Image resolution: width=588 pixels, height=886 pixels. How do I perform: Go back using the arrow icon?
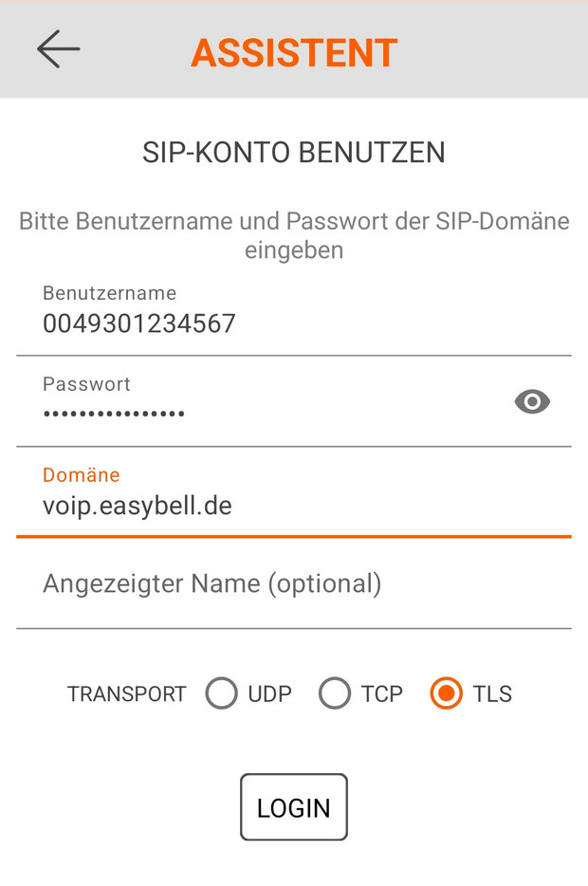pos(58,49)
